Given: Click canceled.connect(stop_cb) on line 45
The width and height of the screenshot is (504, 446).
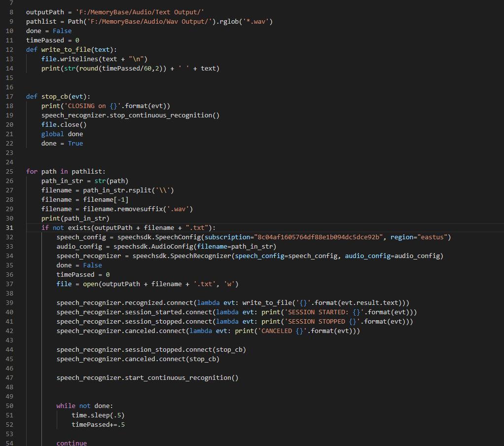Looking at the screenshot, I should [x=172, y=359].
